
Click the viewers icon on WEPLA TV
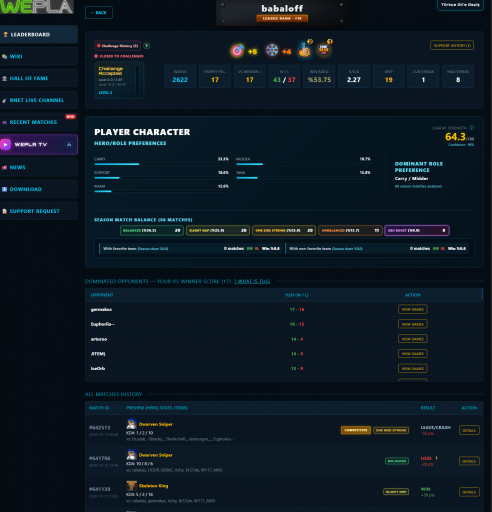(69, 144)
